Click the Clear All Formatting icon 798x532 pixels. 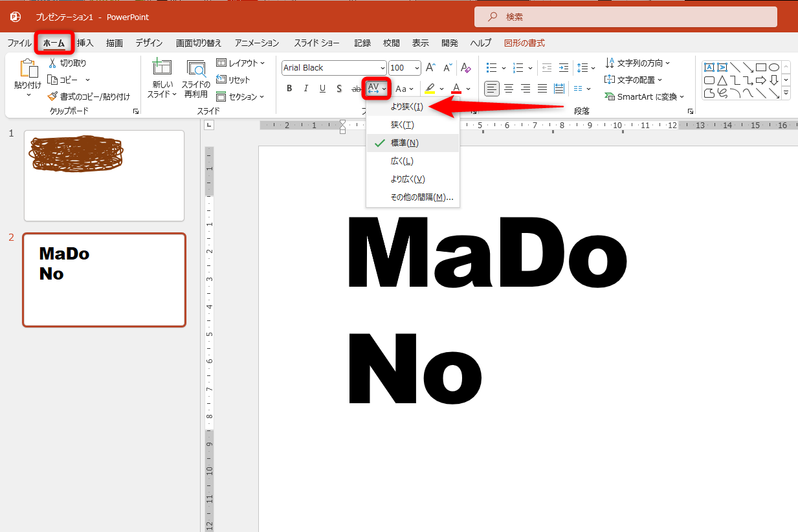point(465,68)
